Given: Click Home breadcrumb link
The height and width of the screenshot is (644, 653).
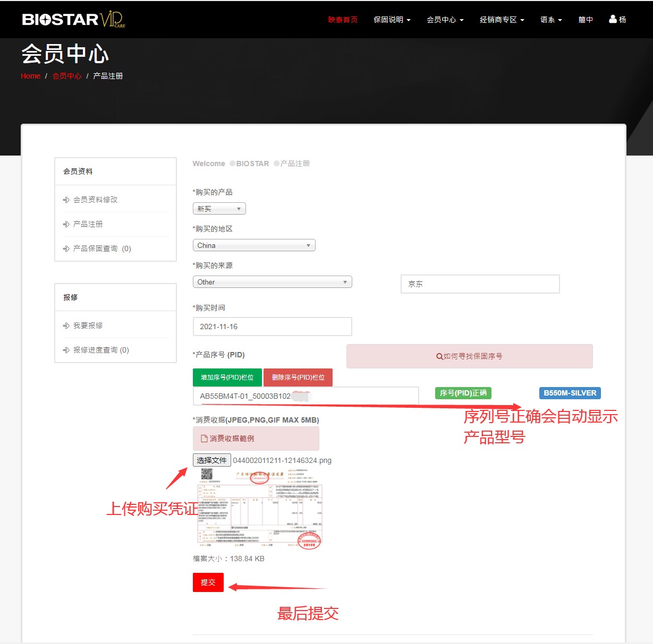Looking at the screenshot, I should pyautogui.click(x=30, y=76).
